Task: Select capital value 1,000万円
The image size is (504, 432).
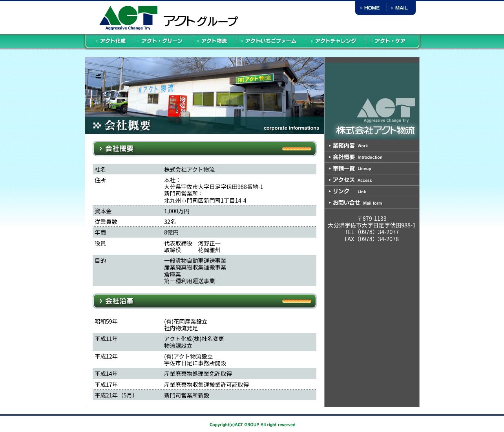Action: coord(177,211)
